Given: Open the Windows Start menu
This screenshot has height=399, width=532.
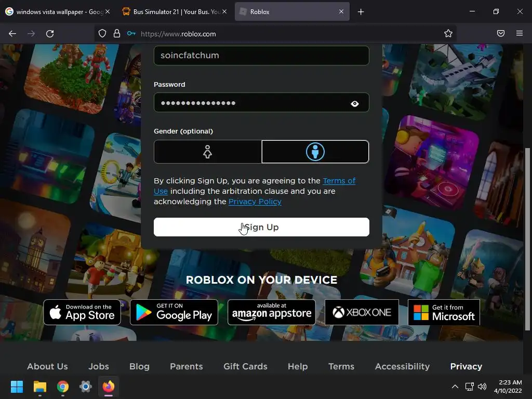Looking at the screenshot, I should (x=17, y=387).
